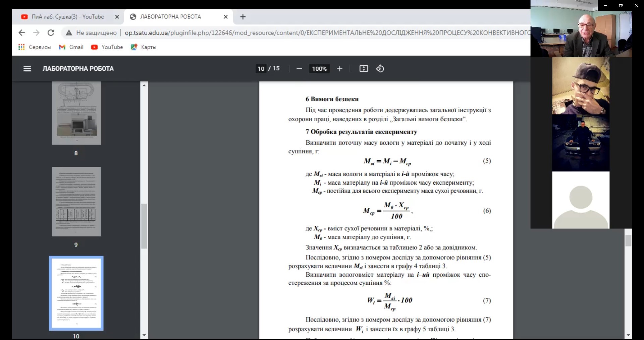Zoom in on the PDF document

(x=340, y=69)
